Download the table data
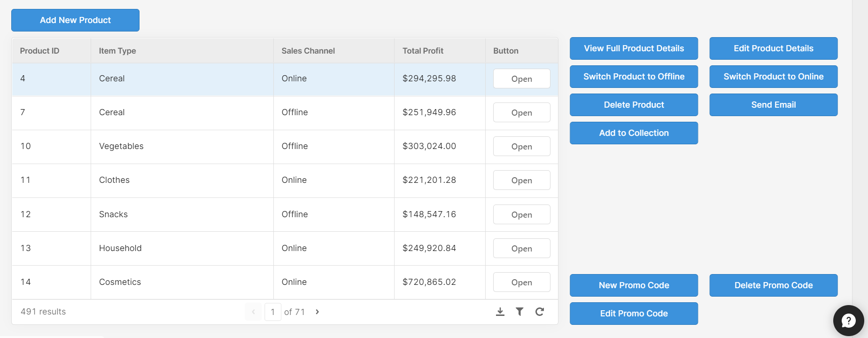The height and width of the screenshot is (338, 868). coord(500,312)
